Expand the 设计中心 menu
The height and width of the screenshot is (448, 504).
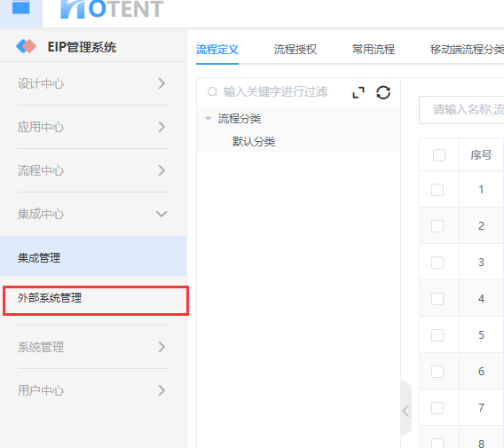tap(93, 83)
